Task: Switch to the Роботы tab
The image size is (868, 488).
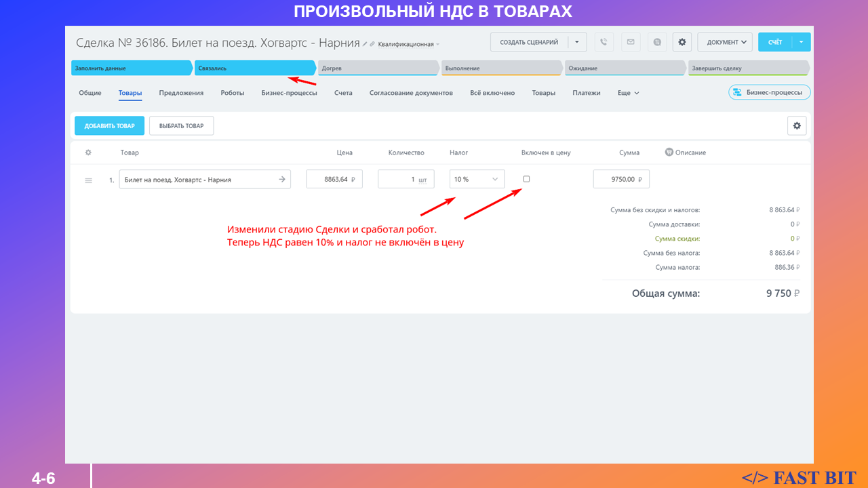Action: coord(233,93)
